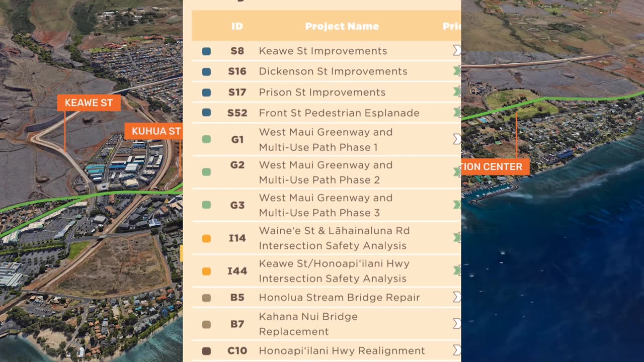Click West Maui Greenway Multi-Use Path Phase 2
The width and height of the screenshot is (644, 362).
[326, 172]
